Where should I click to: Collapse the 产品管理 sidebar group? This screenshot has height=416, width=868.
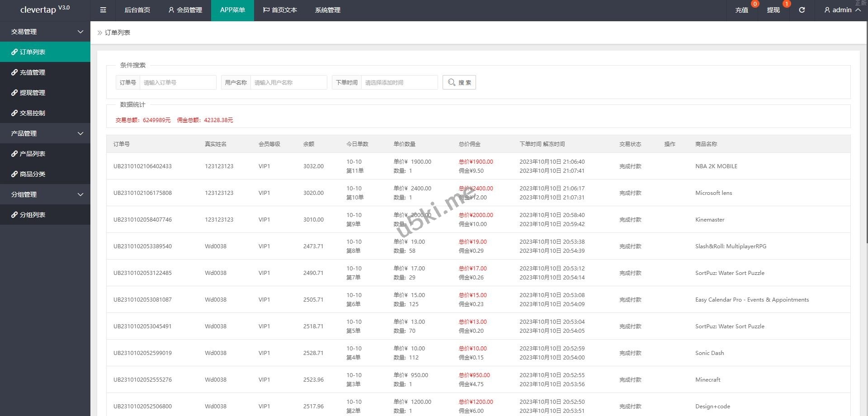point(80,133)
